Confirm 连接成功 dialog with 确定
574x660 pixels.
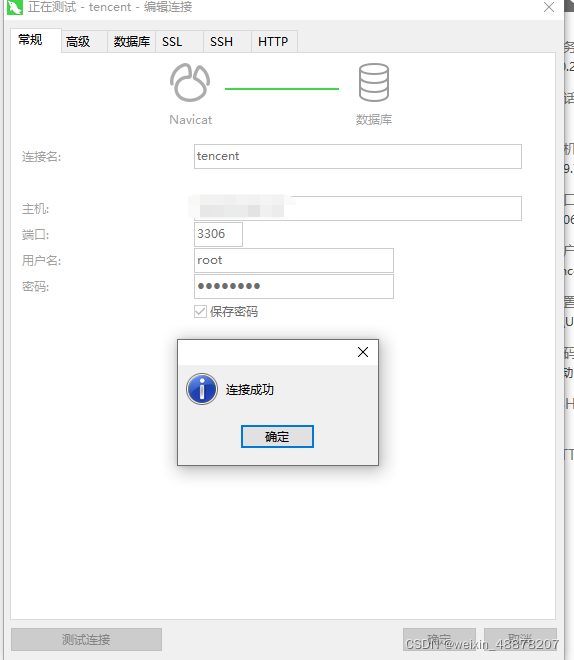[277, 436]
